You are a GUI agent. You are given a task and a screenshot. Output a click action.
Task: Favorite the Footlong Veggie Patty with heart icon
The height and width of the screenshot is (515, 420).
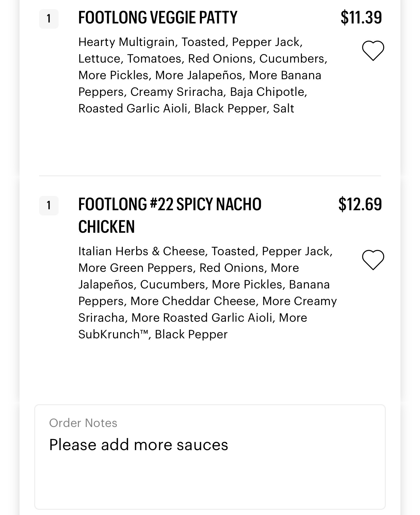point(373,51)
